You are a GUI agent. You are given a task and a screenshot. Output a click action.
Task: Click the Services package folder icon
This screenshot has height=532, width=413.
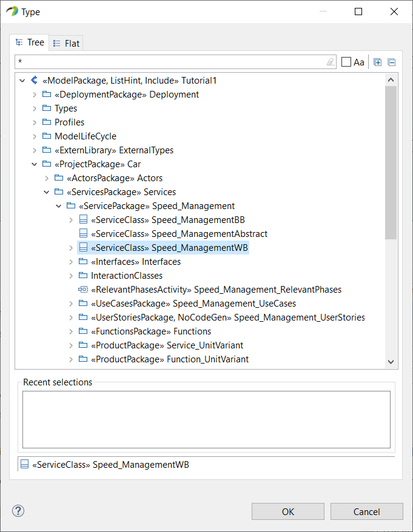pyautogui.click(x=59, y=191)
